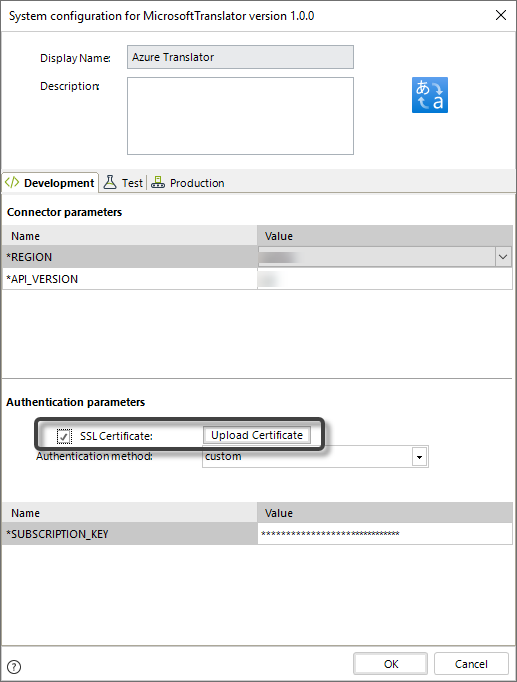517x682 pixels.
Task: Click into the Description text area
Action: pyautogui.click(x=240, y=116)
